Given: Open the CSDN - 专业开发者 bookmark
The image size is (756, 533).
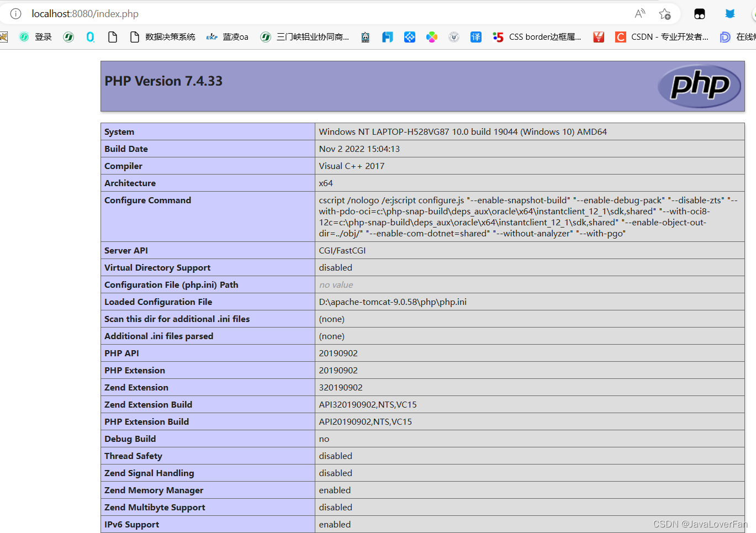Looking at the screenshot, I should tap(662, 37).
